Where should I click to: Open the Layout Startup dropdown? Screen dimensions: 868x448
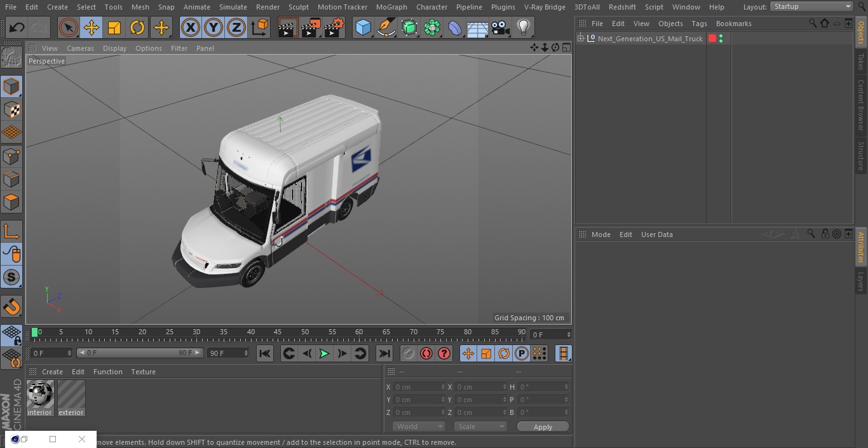point(812,6)
